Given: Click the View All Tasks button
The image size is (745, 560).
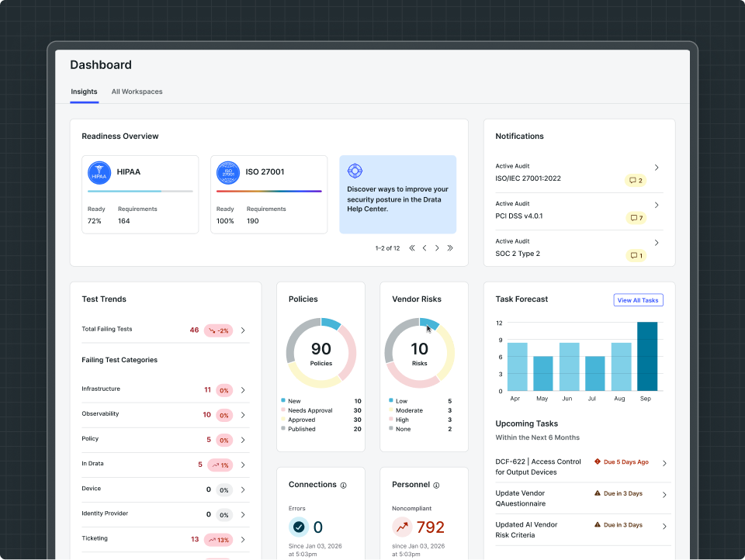Looking at the screenshot, I should [x=638, y=300].
